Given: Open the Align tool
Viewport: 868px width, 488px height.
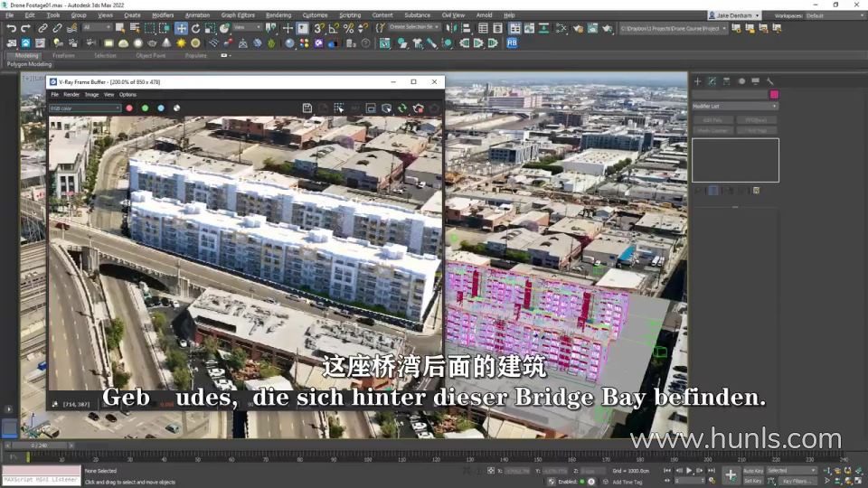Looking at the screenshot, I should [467, 28].
